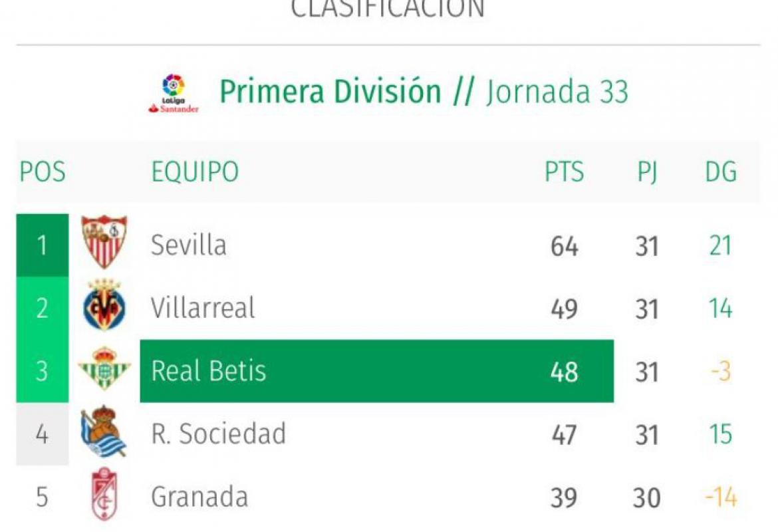The height and width of the screenshot is (532, 778).
Task: Open the Villarreal team name
Action: 203,308
